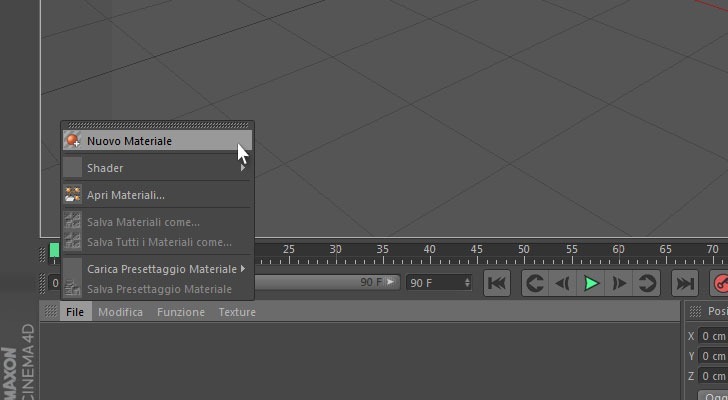Viewport: 728px width, 400px height.
Task: Adjust the 90 F end-frame stepper arrows
Action: click(467, 282)
